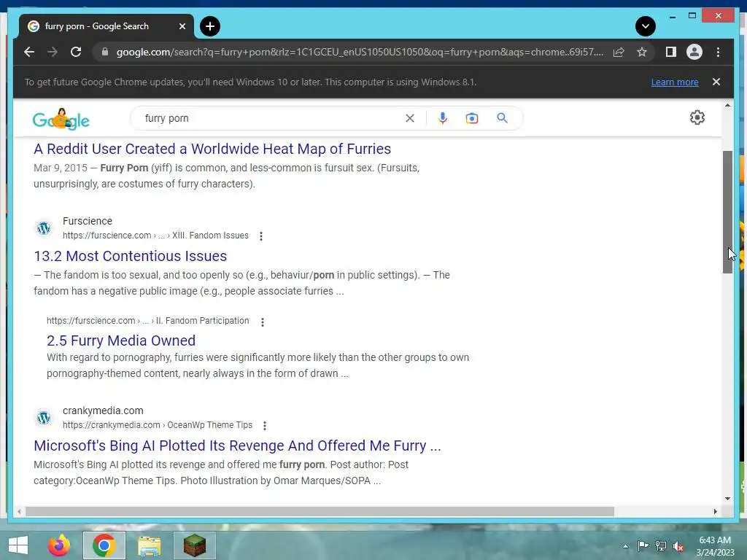Open the 13.2 Most Contentious Issues result
This screenshot has height=560, width=747.
point(130,256)
